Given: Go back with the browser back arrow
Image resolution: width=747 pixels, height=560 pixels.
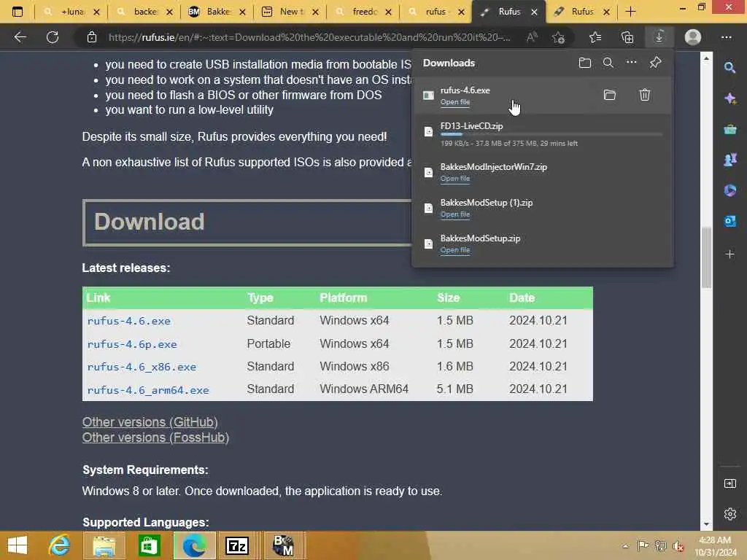Looking at the screenshot, I should tap(20, 37).
